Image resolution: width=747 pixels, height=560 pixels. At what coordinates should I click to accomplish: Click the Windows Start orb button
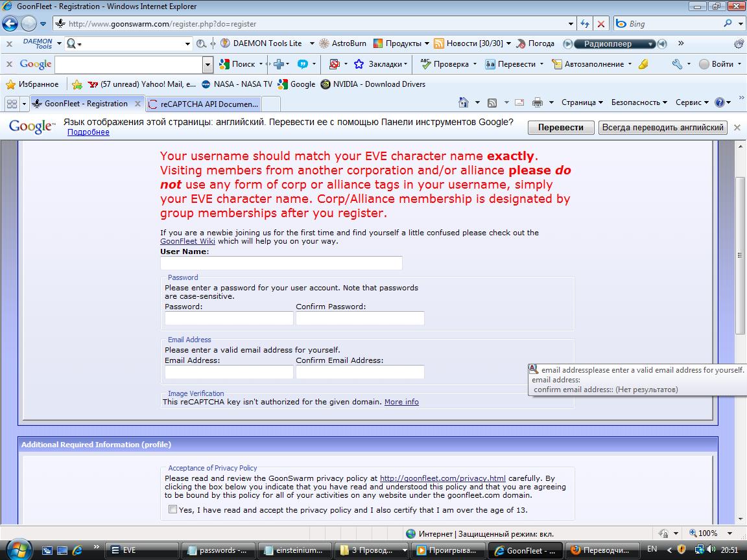(x=19, y=550)
